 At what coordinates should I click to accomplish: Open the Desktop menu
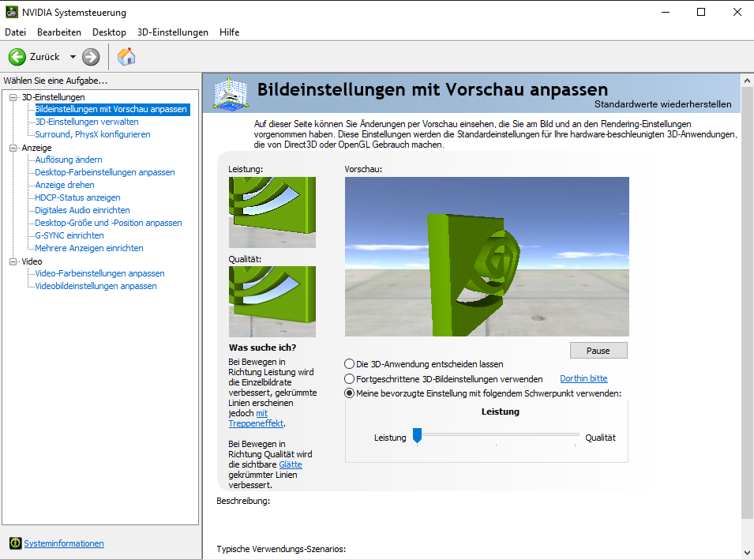click(109, 32)
